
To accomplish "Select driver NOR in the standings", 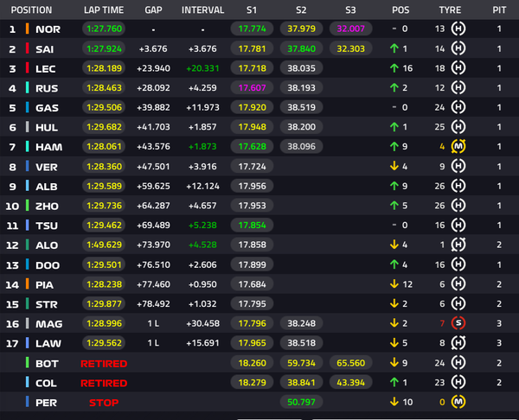I will (48, 29).
